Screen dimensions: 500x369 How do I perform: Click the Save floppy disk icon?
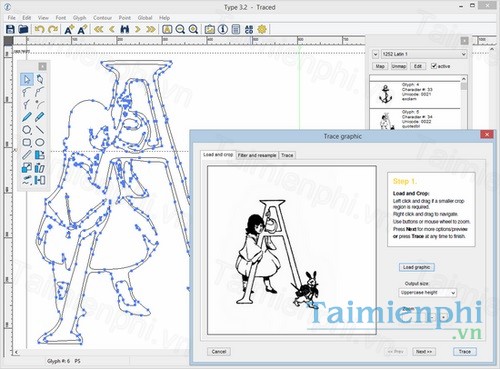tap(10, 29)
